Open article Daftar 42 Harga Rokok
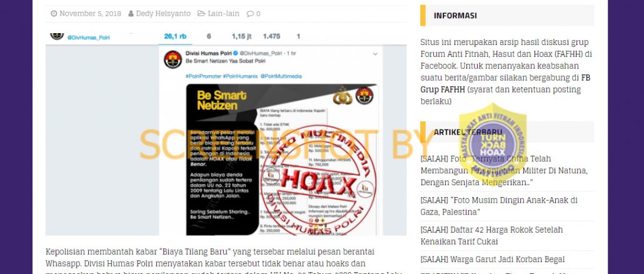This screenshot has width=644, height=274. tap(491, 236)
